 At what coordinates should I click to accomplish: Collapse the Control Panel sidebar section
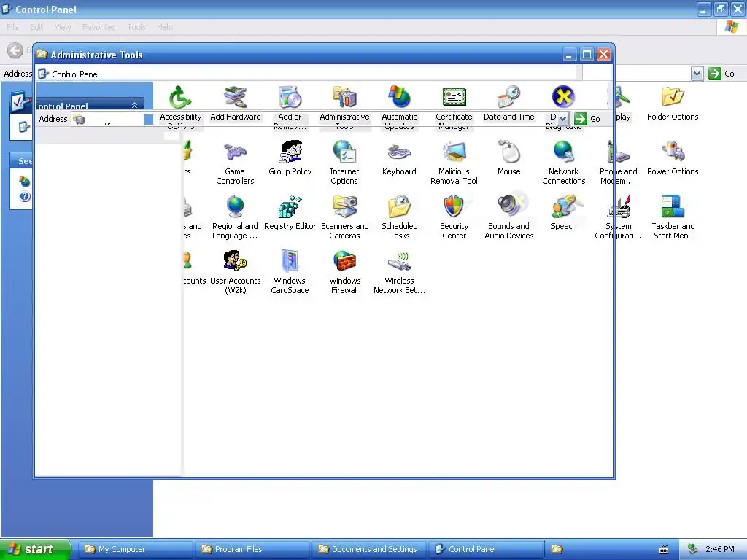pos(134,105)
